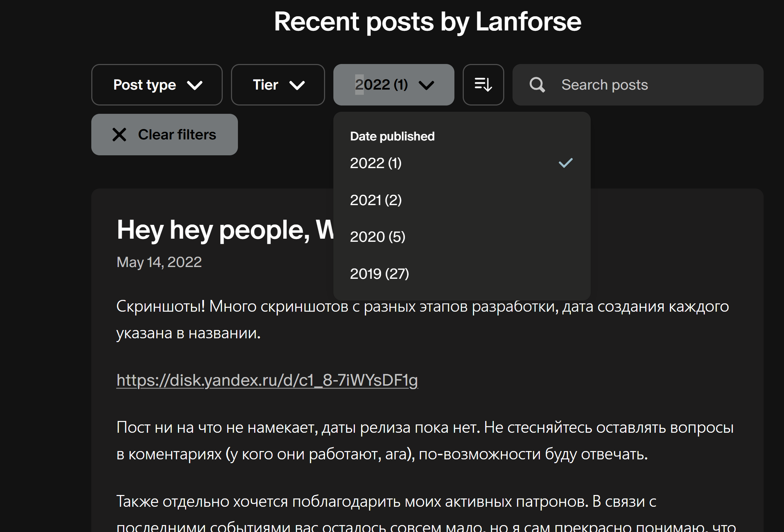This screenshot has width=784, height=532.
Task: Expand the Tier filter dropdown
Action: (x=278, y=85)
